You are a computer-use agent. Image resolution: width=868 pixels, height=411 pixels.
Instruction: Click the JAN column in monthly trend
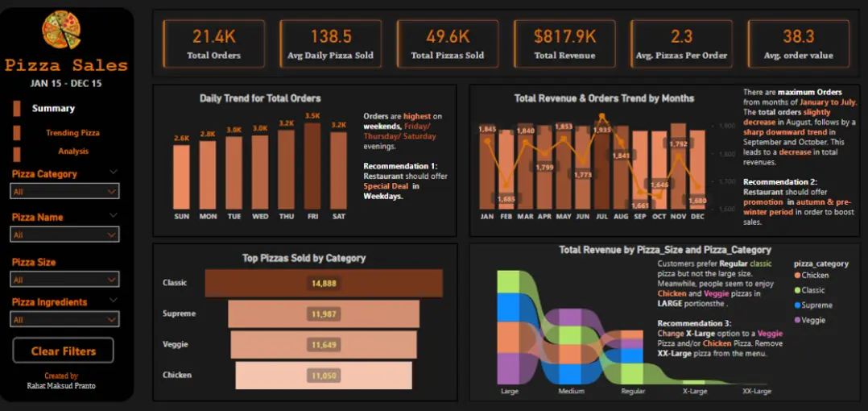(486, 166)
